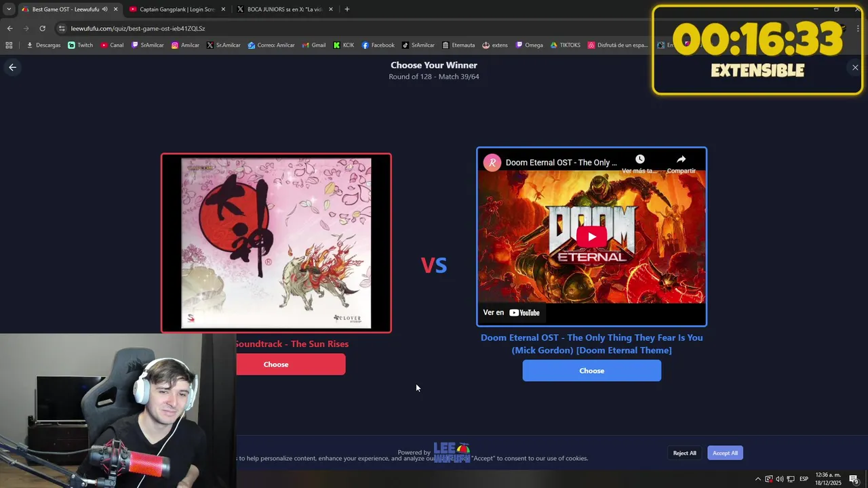Open a new browser tab

[347, 9]
